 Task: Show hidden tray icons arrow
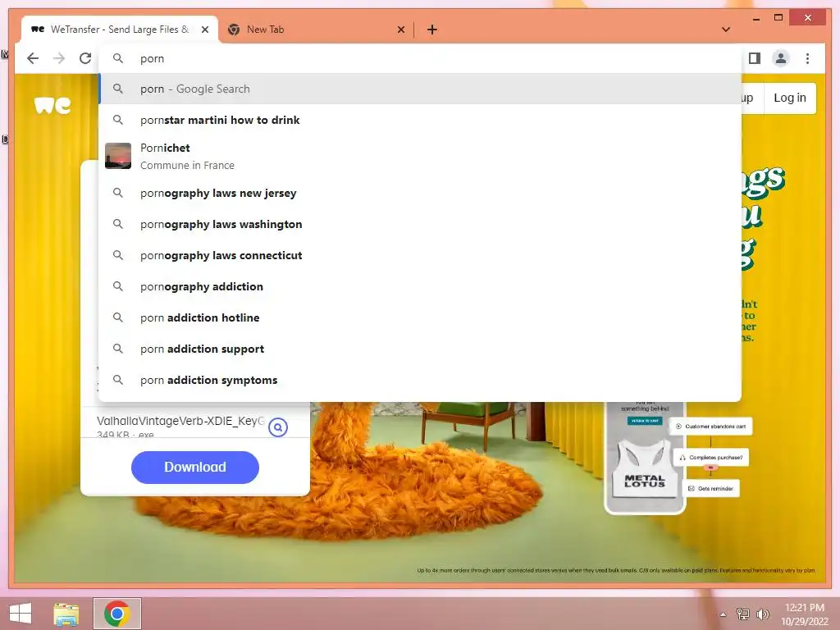[x=724, y=614]
